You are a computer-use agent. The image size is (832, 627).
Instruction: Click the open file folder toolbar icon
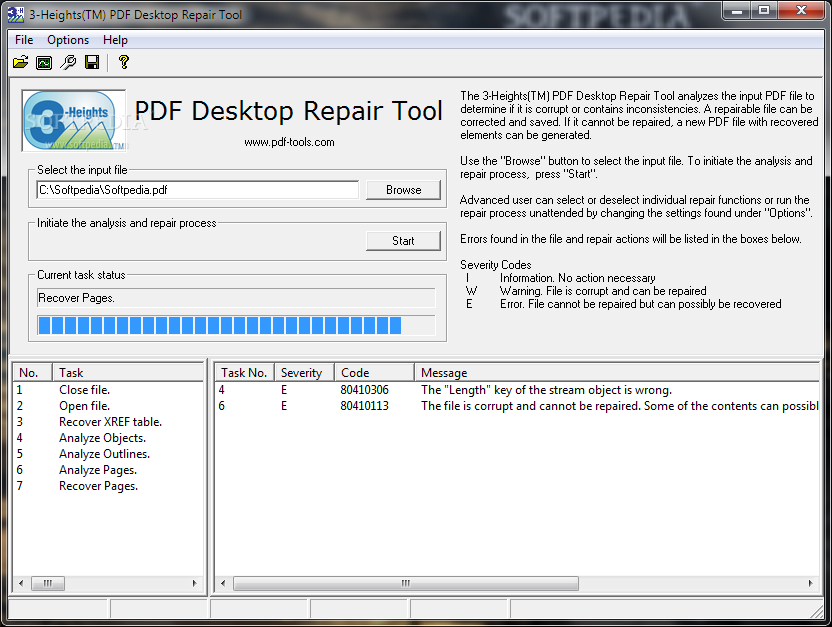point(21,63)
